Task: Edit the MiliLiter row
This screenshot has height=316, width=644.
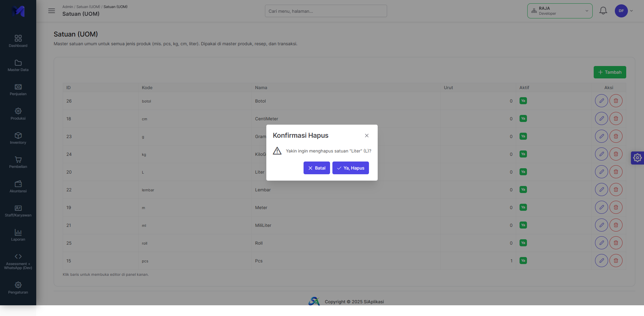Action: point(601,225)
